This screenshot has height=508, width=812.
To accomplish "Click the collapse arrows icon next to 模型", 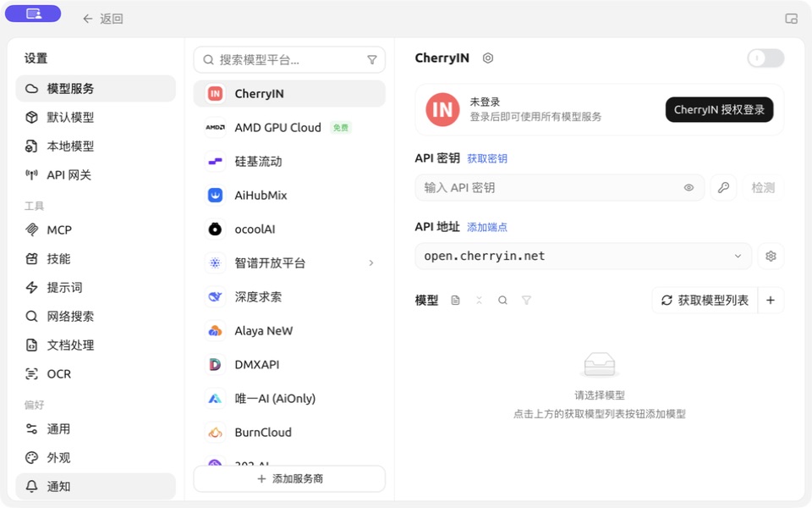I will tap(479, 300).
